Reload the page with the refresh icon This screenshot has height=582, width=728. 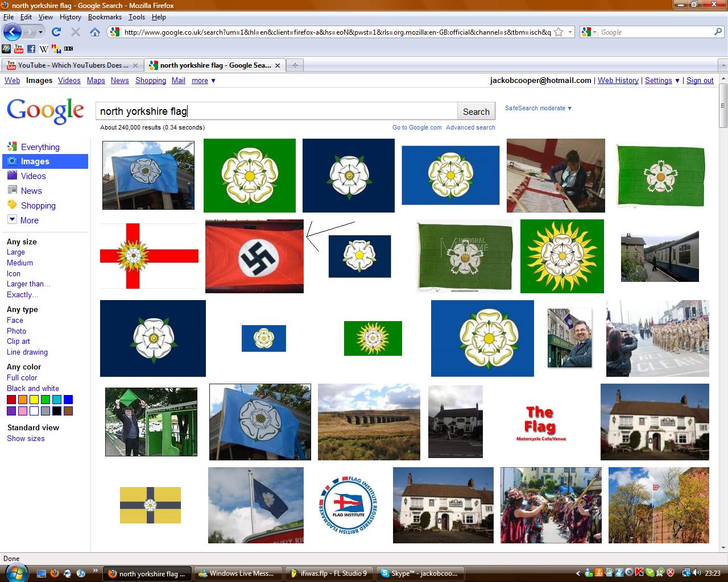56,32
